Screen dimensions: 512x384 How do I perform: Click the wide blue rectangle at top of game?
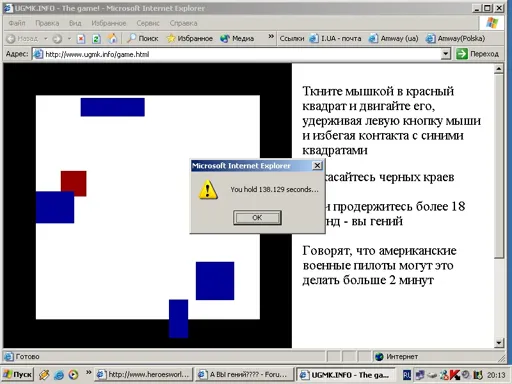click(x=112, y=107)
